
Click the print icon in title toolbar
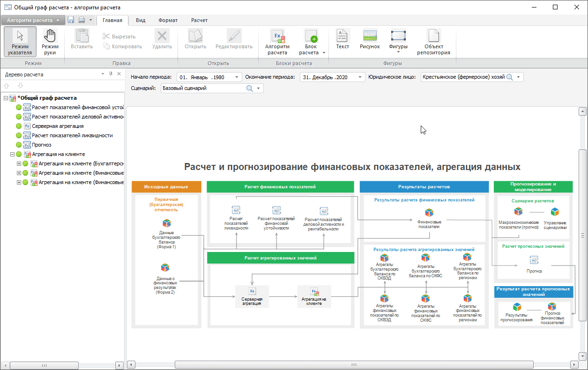82,20
